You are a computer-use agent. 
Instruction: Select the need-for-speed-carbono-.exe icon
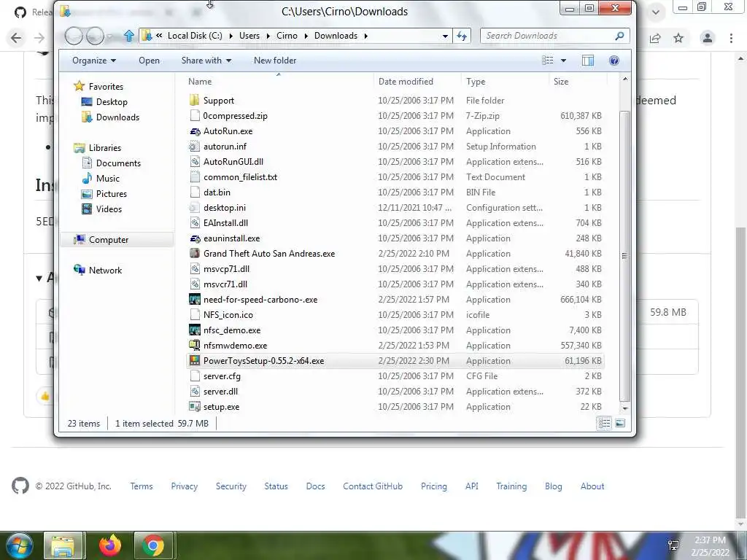(194, 300)
